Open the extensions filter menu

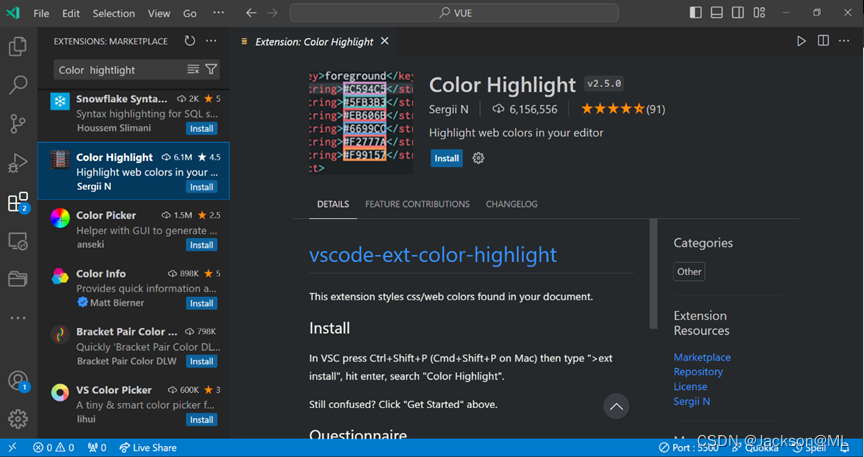coord(211,69)
